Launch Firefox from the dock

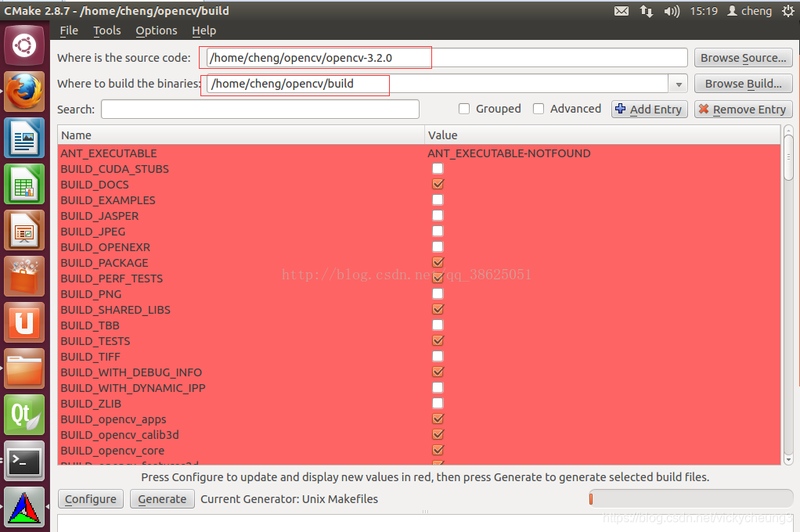tap(24, 92)
